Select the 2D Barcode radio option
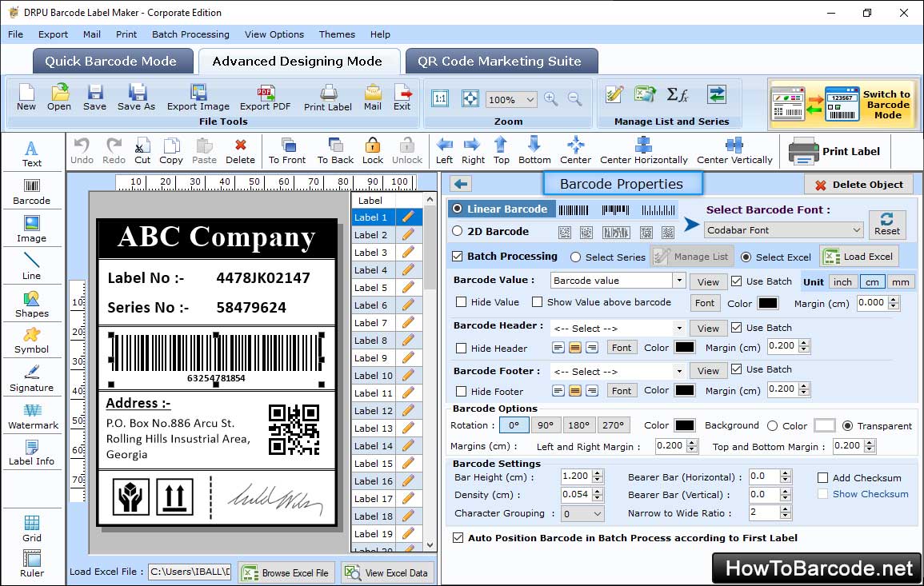 click(458, 231)
